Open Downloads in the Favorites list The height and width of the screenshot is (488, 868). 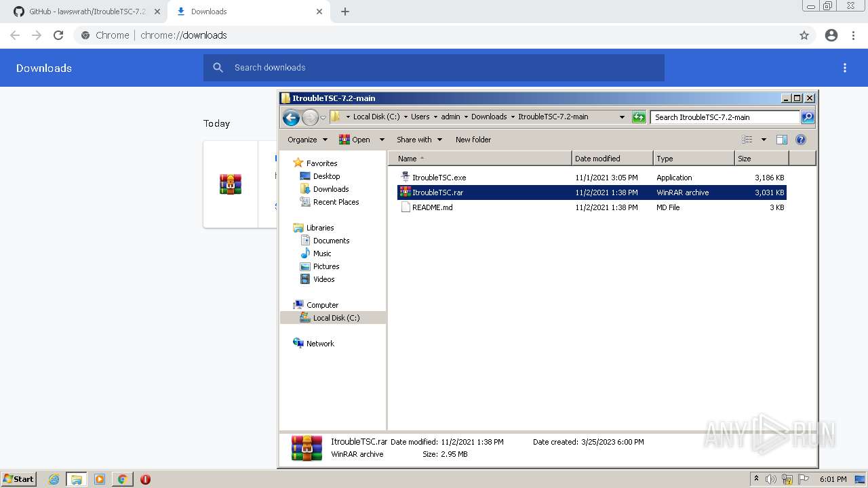(330, 189)
